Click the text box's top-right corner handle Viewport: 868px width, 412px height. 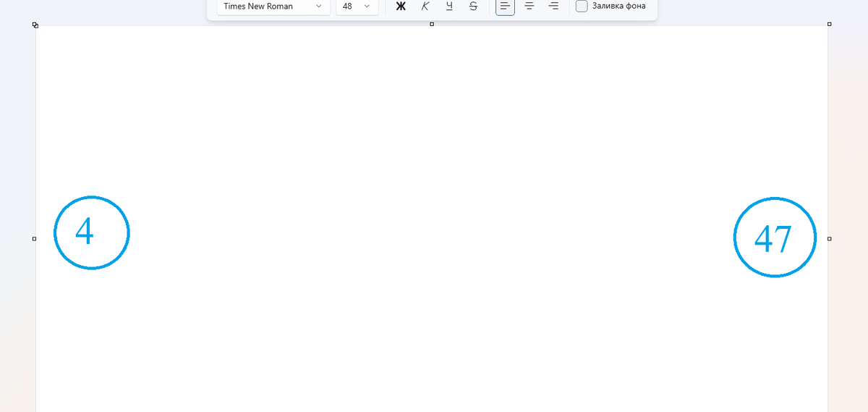(829, 24)
